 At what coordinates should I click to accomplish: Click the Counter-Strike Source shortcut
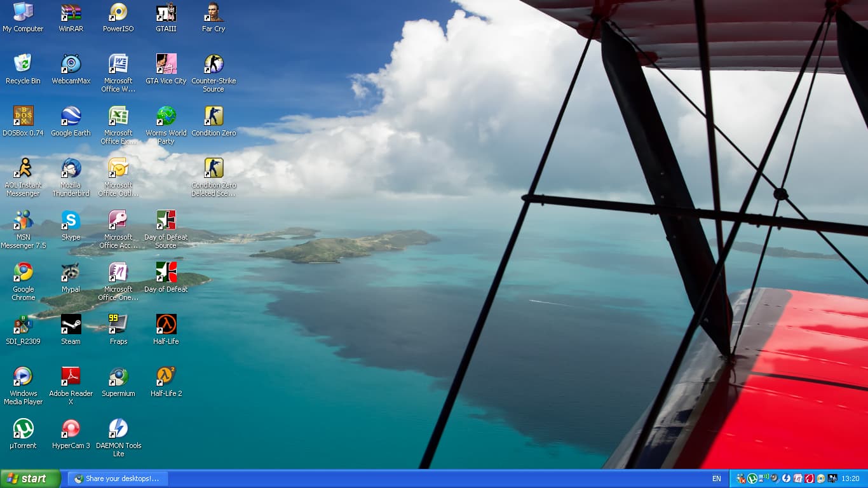pos(214,64)
